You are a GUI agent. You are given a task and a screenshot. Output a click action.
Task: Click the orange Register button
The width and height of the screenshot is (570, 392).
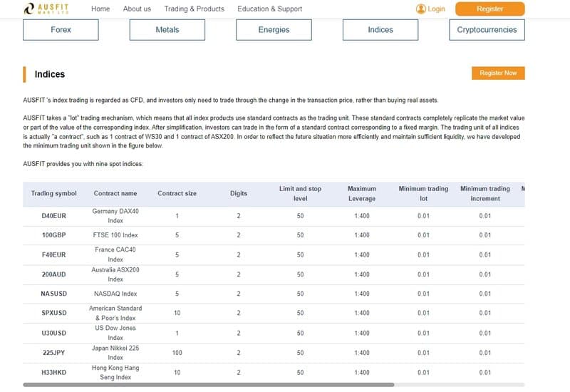pos(489,9)
